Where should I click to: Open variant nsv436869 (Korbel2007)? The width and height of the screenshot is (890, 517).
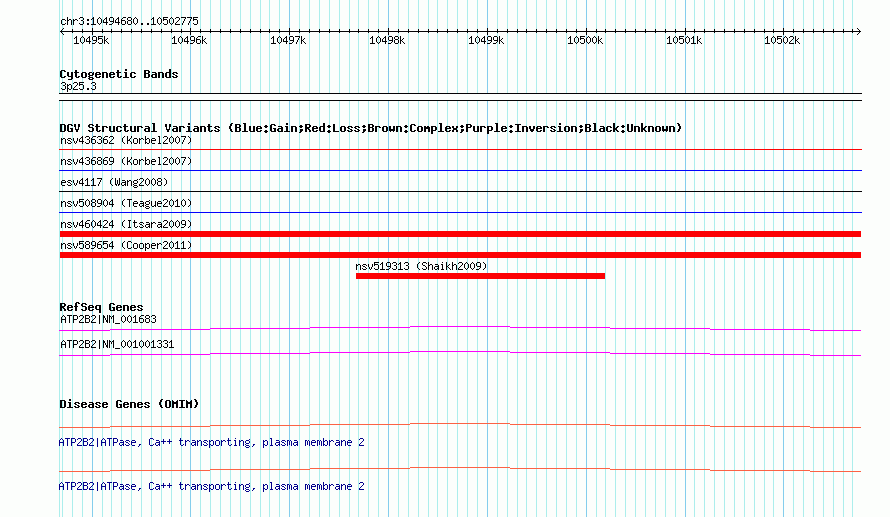click(x=126, y=161)
